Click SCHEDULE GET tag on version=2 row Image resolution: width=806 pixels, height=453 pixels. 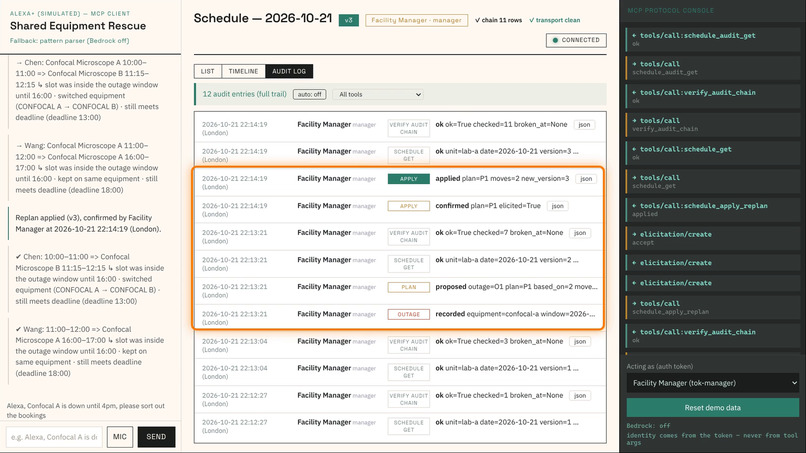tap(409, 264)
